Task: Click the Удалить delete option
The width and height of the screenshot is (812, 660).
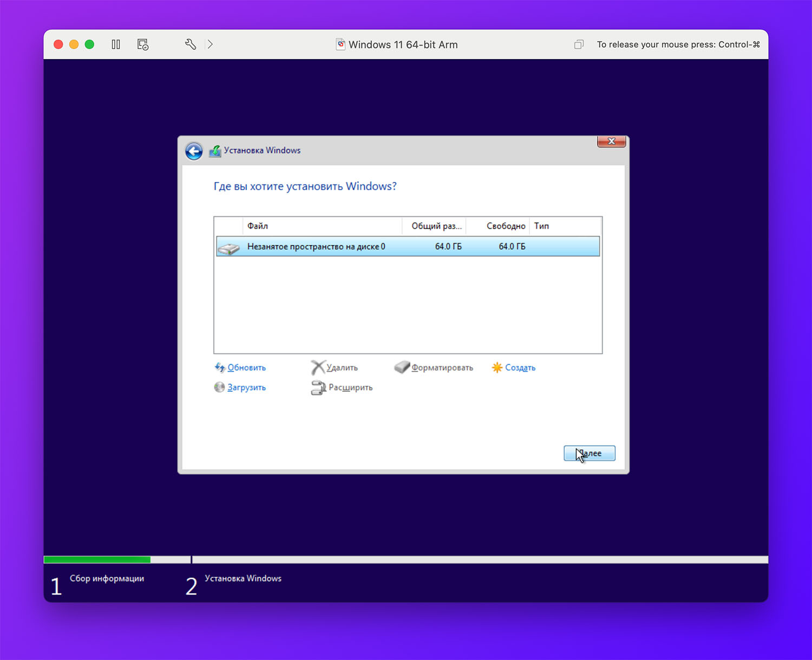Action: tap(342, 368)
